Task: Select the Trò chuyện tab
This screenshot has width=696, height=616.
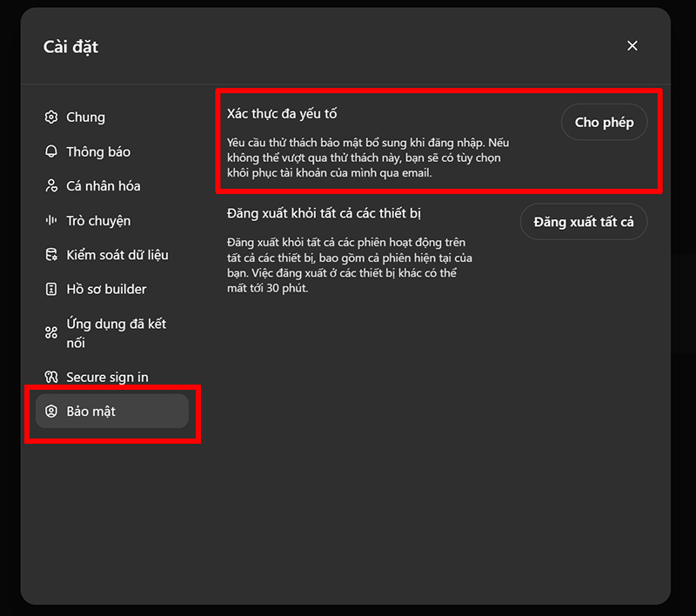Action: click(x=112, y=221)
